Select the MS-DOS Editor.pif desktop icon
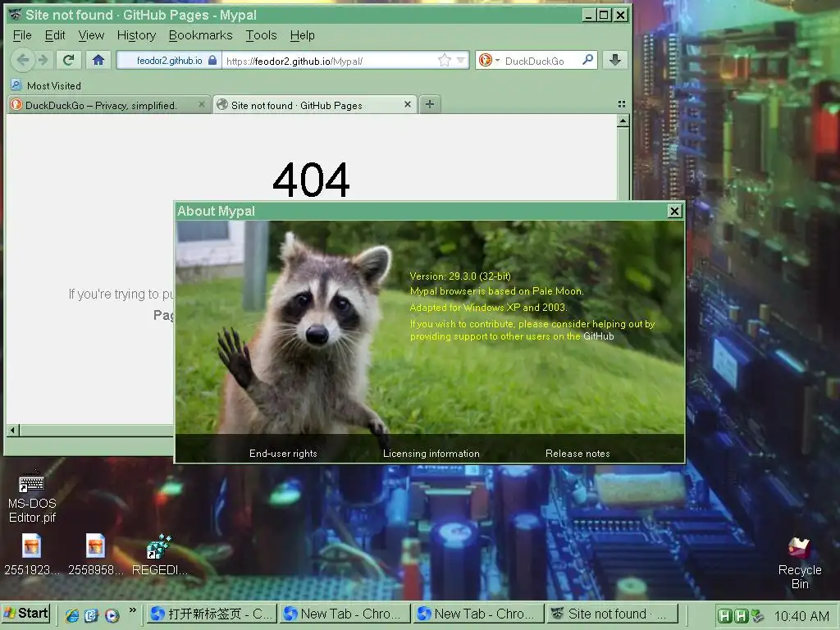This screenshot has width=840, height=630. (32, 498)
